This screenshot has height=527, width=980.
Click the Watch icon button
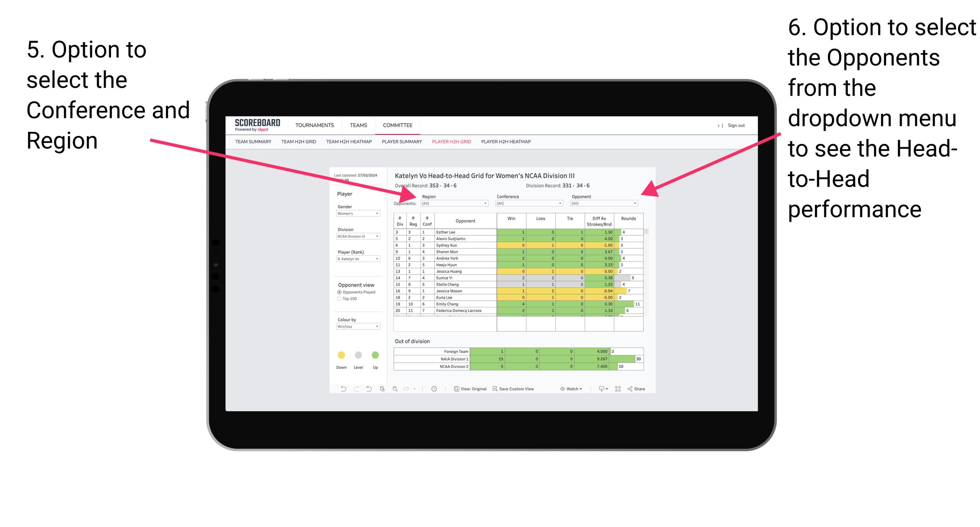tap(560, 390)
